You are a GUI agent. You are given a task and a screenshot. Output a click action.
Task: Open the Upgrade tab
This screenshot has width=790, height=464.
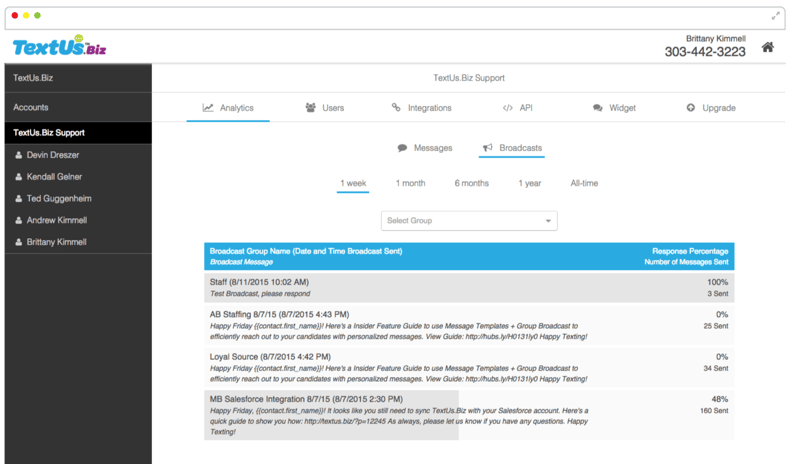click(x=711, y=108)
